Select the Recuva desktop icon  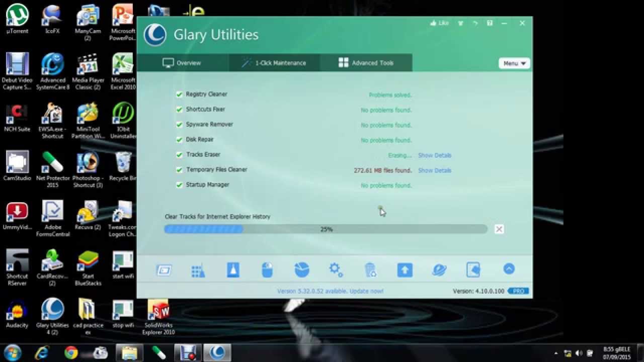click(88, 215)
